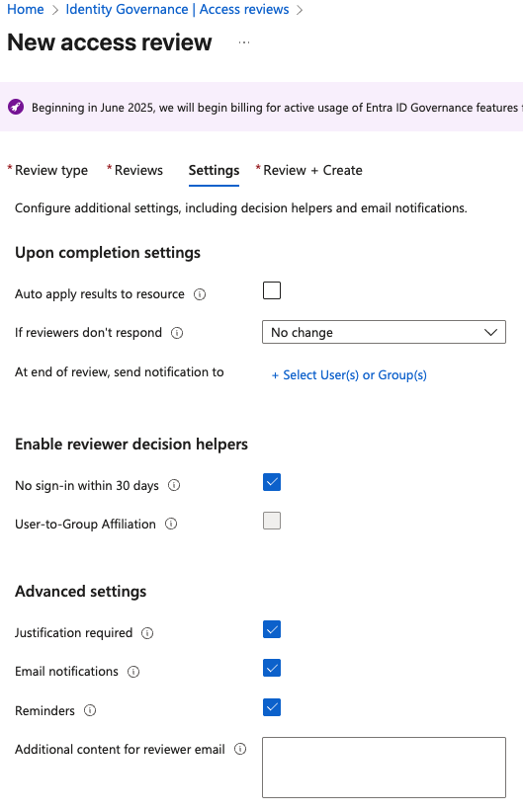Click info icon next to Email notifications
The width and height of the screenshot is (523, 812).
[x=133, y=672]
